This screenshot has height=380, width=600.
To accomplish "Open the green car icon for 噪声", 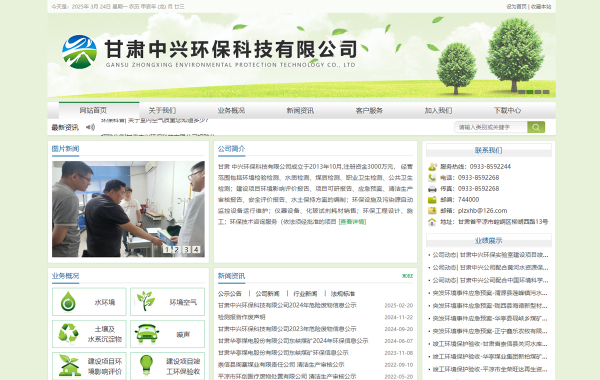I will click(x=147, y=334).
